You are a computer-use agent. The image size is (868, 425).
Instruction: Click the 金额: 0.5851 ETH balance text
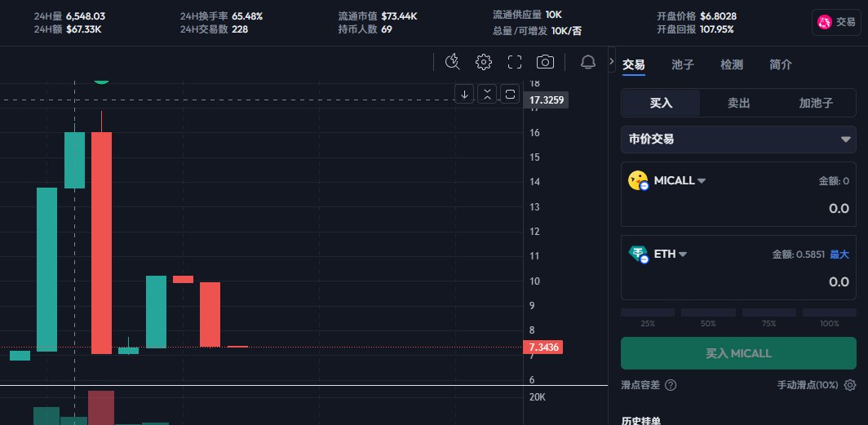798,255
